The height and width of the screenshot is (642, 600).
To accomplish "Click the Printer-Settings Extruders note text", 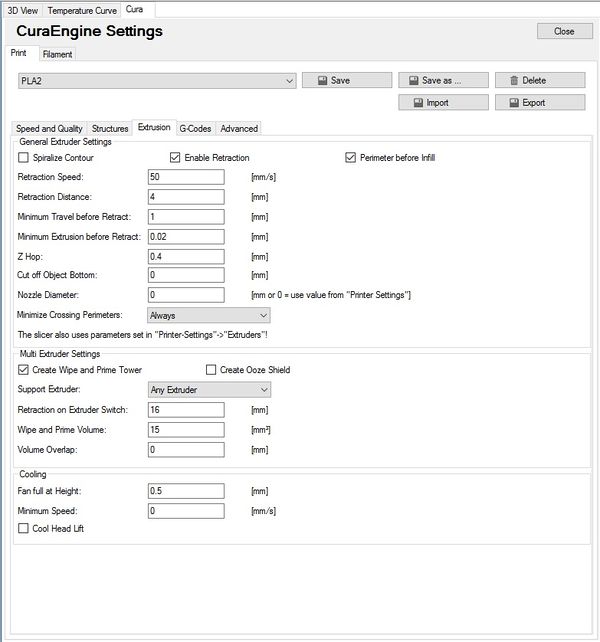I will click(x=143, y=335).
